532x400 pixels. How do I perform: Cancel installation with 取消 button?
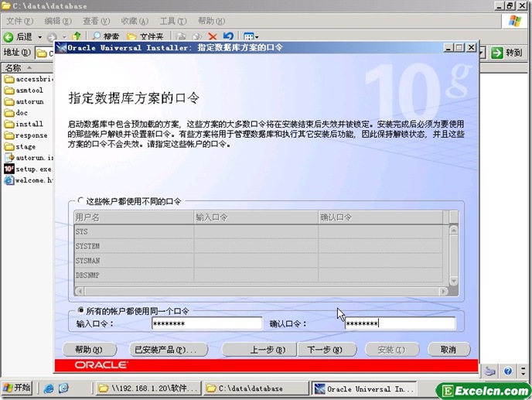(448, 350)
